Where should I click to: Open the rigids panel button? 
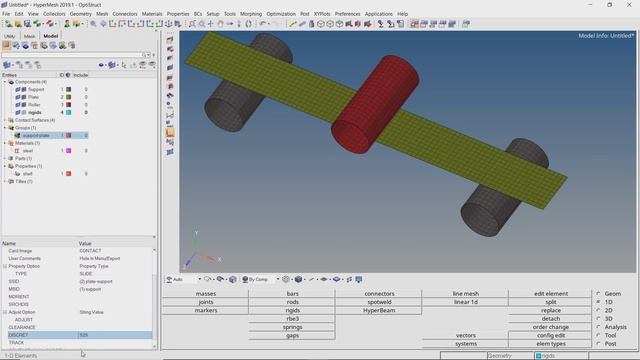[292, 310]
